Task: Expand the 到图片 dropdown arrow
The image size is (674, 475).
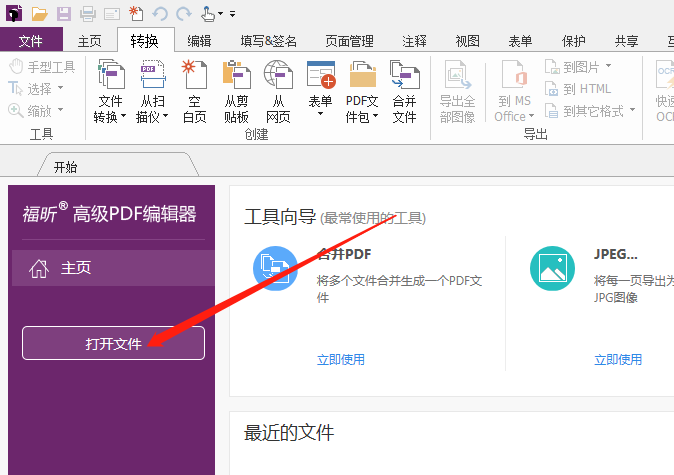Action: click(x=608, y=66)
